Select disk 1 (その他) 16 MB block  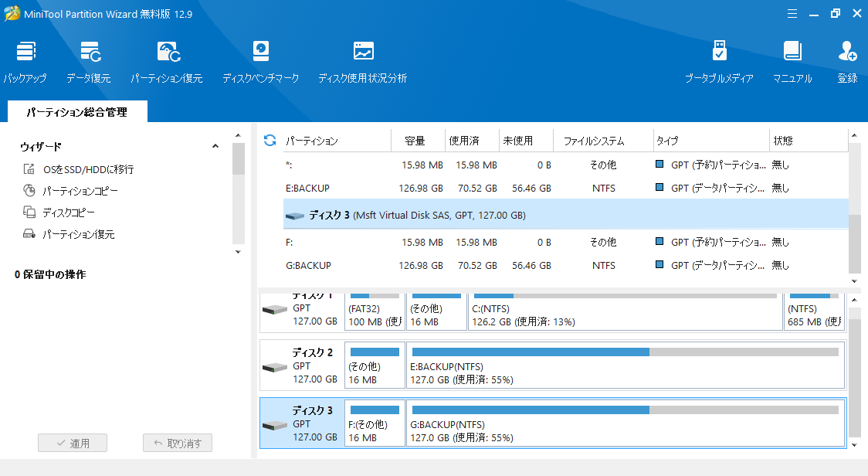(436, 312)
